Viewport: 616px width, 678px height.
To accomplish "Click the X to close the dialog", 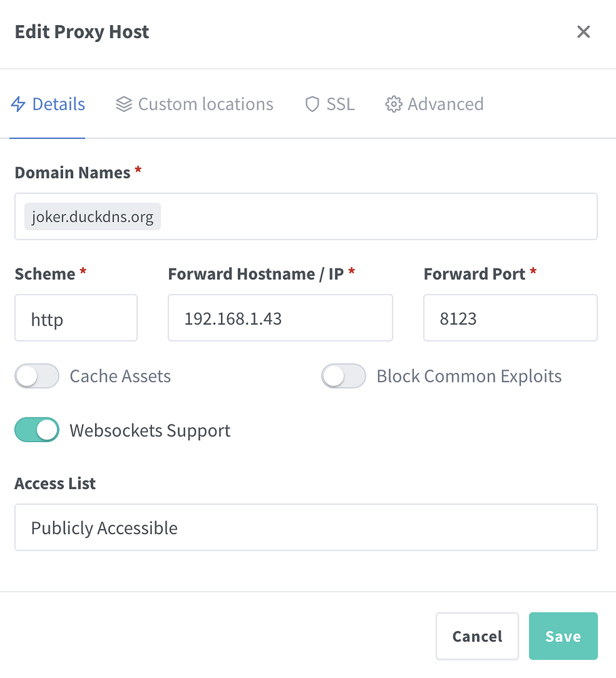I will [x=583, y=31].
